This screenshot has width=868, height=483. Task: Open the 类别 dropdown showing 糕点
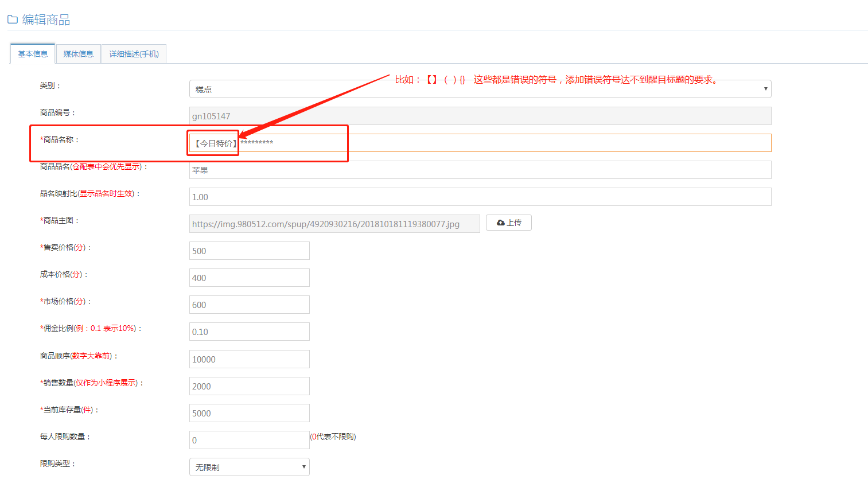[480, 89]
